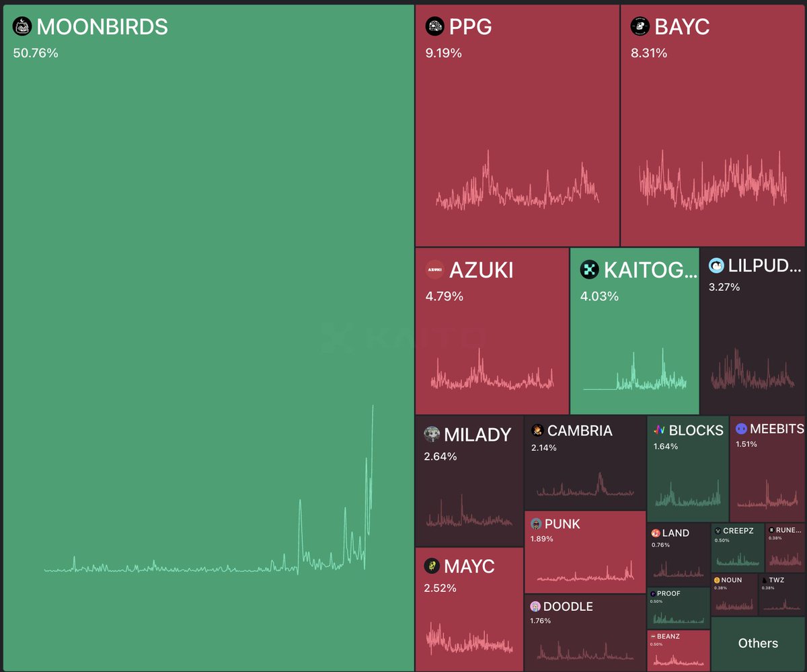This screenshot has width=807, height=672.
Task: Select the TWZ title label
Action: [777, 579]
